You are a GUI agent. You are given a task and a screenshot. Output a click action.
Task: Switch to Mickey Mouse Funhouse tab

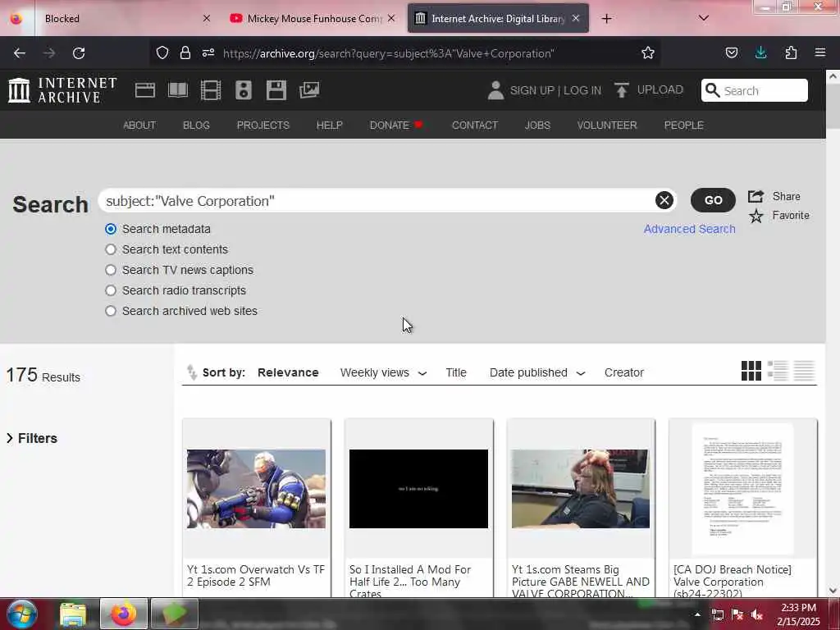pos(313,19)
